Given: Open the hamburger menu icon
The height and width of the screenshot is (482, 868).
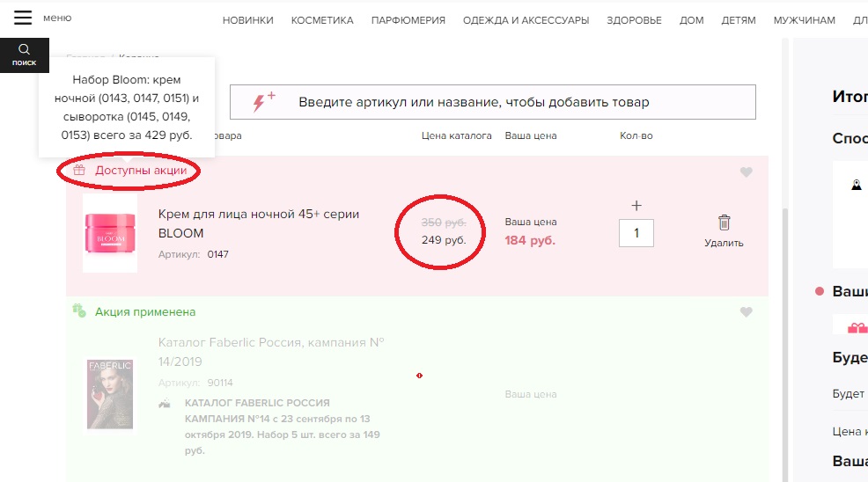Looking at the screenshot, I should (23, 18).
